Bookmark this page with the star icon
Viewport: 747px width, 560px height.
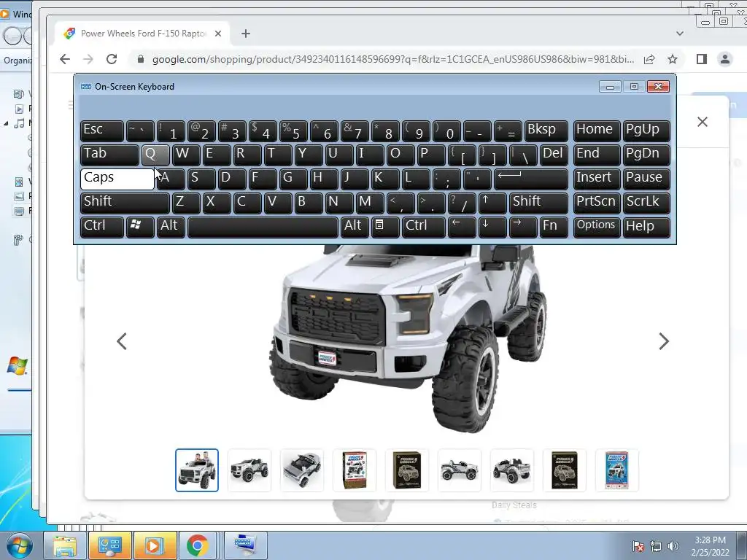[x=672, y=59]
